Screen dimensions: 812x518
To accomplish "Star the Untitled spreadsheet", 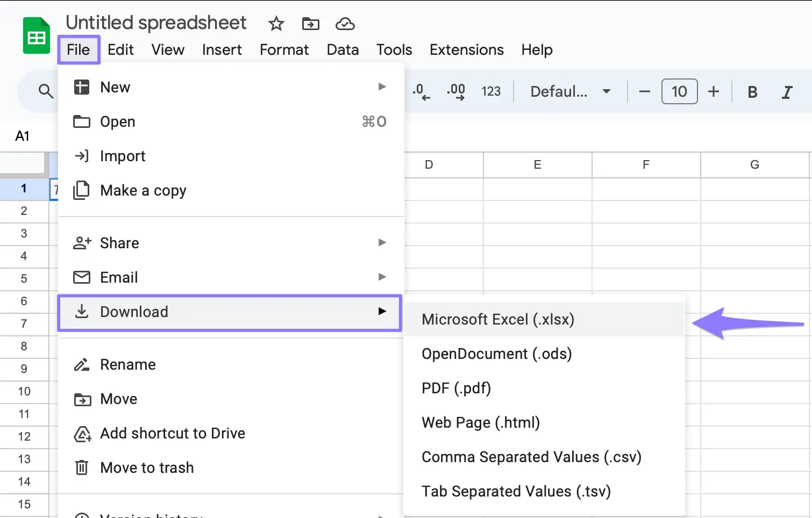I will [276, 24].
